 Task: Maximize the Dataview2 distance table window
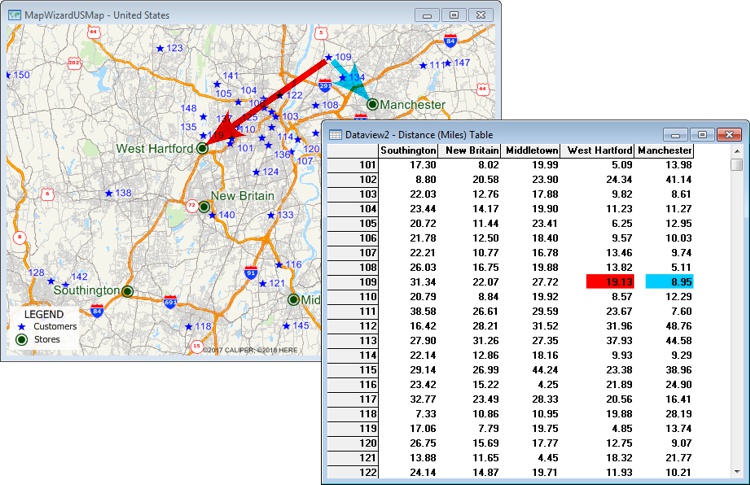tap(703, 134)
